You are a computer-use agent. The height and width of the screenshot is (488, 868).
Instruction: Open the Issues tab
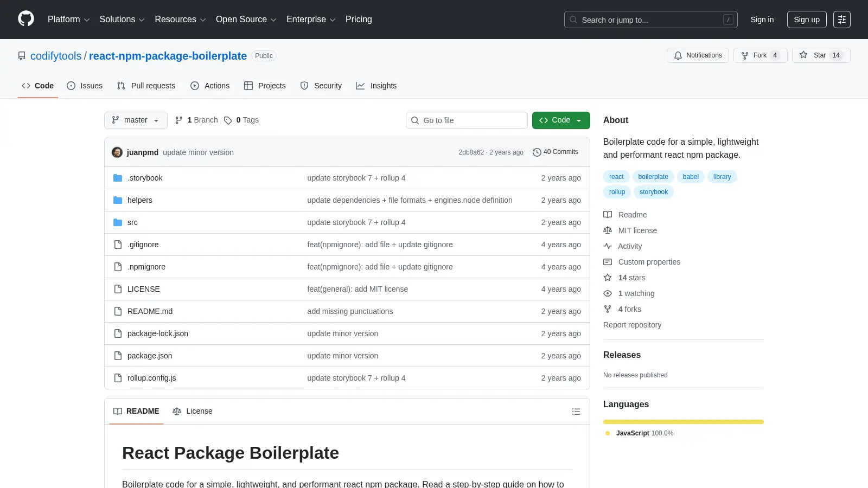(85, 86)
